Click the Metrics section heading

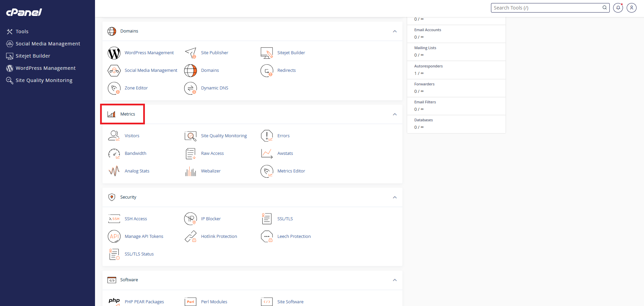point(128,114)
